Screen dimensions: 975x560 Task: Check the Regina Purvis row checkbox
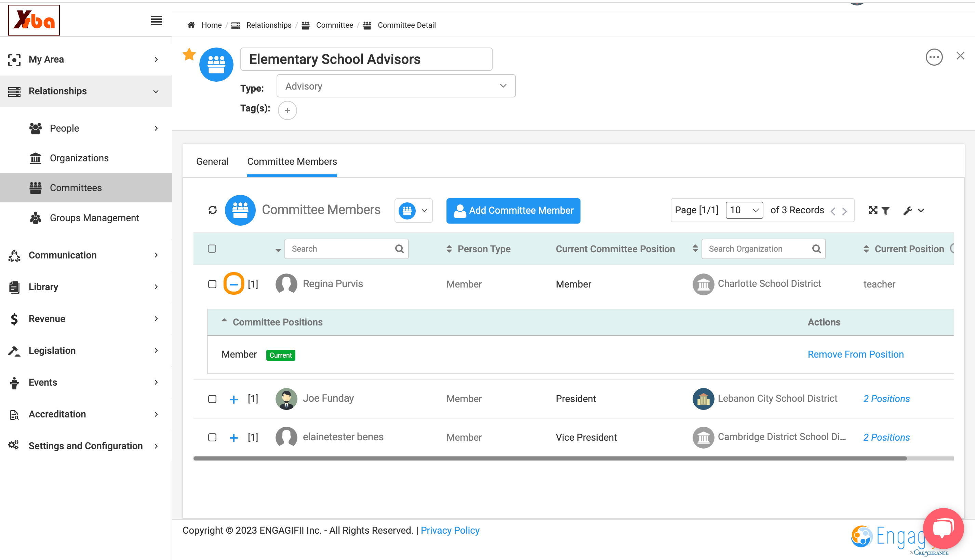click(212, 284)
